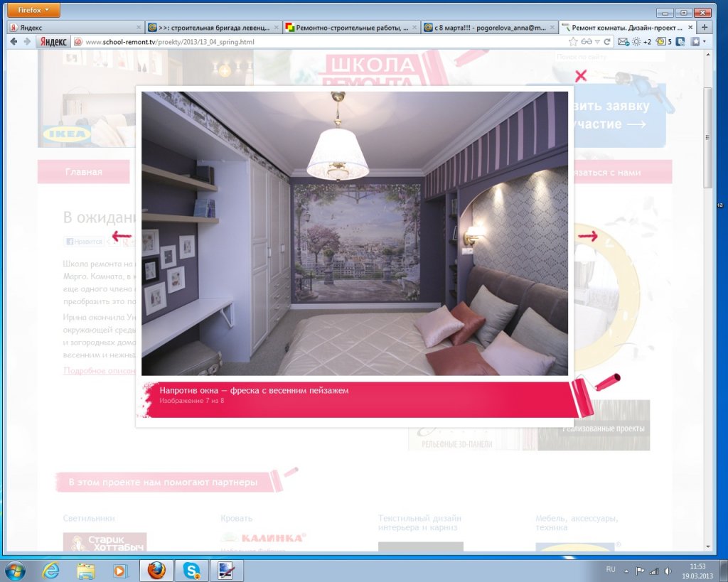
Task: Click the site search field
Action: click(x=609, y=57)
